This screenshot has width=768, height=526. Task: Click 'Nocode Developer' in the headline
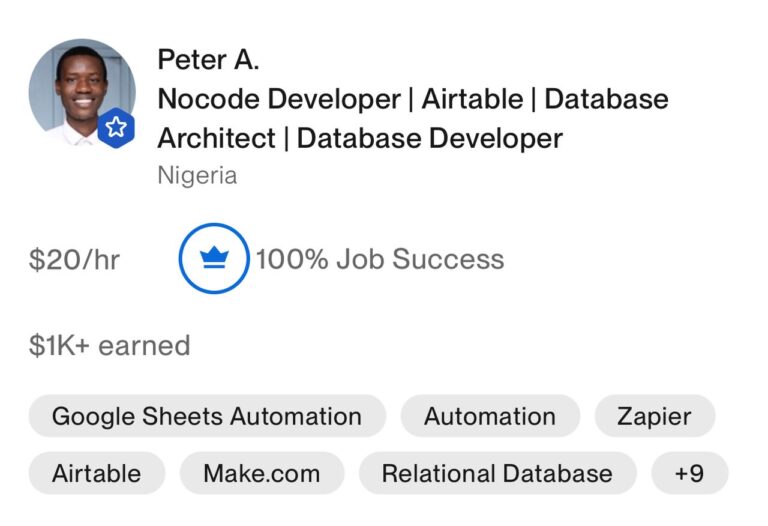click(279, 99)
